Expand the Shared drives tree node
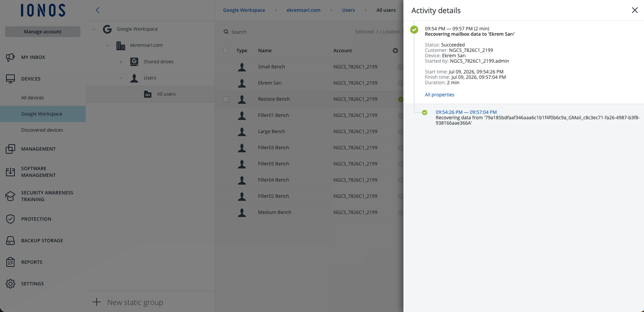 coord(121,62)
